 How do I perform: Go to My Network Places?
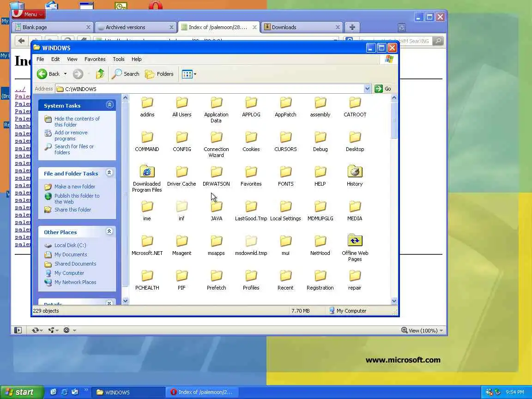point(75,282)
